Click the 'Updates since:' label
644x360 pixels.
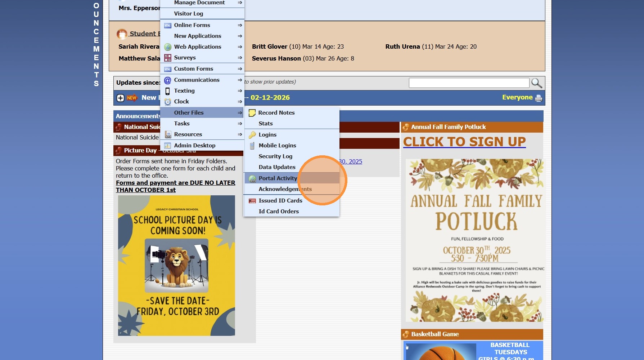tap(138, 83)
